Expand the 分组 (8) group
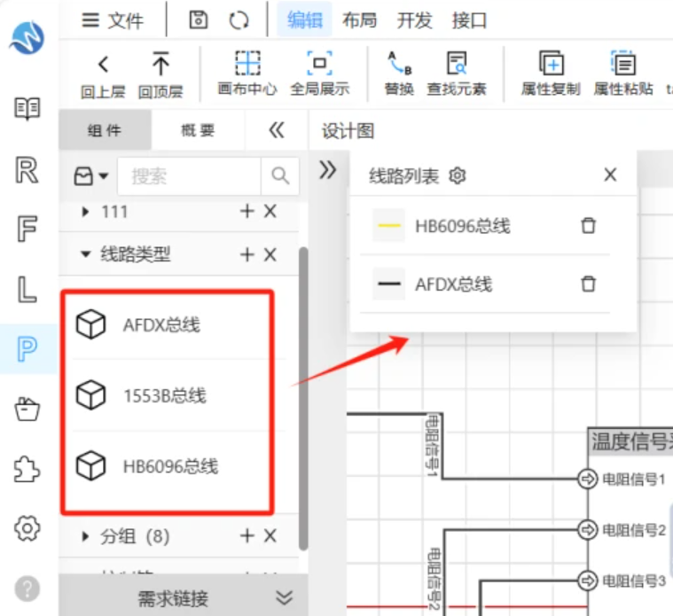Viewport: 673px width, 616px height. pyautogui.click(x=85, y=535)
